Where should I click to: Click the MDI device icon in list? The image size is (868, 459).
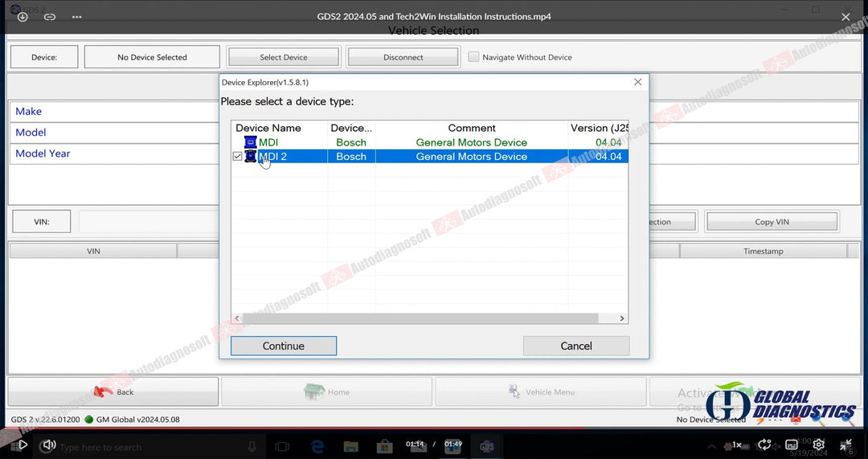pos(250,142)
